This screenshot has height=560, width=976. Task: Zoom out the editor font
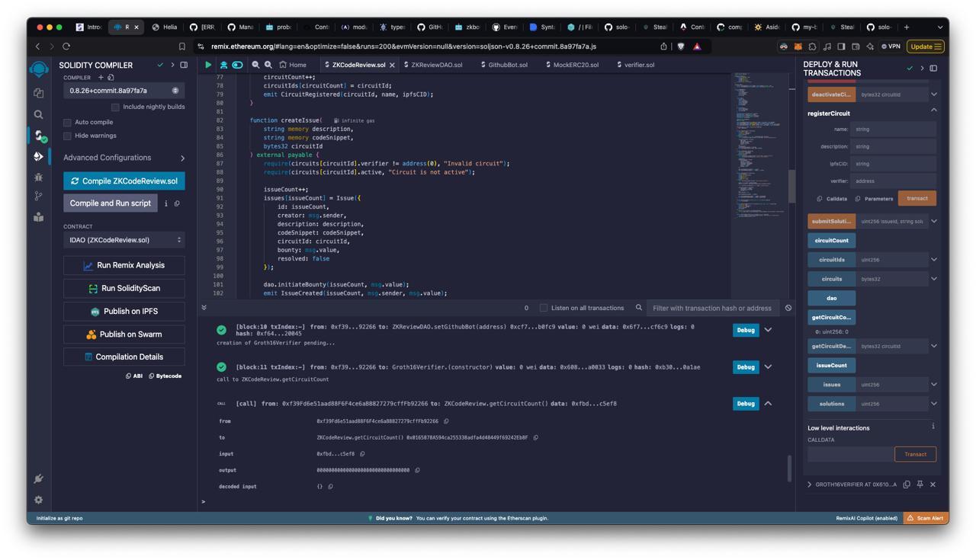pos(255,65)
